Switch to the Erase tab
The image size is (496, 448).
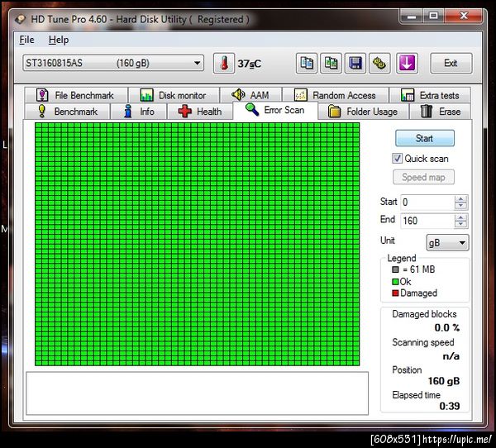pyautogui.click(x=440, y=112)
